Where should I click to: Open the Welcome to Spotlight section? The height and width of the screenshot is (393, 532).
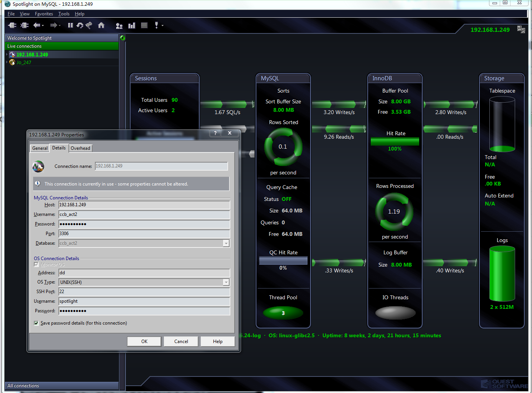(x=62, y=38)
